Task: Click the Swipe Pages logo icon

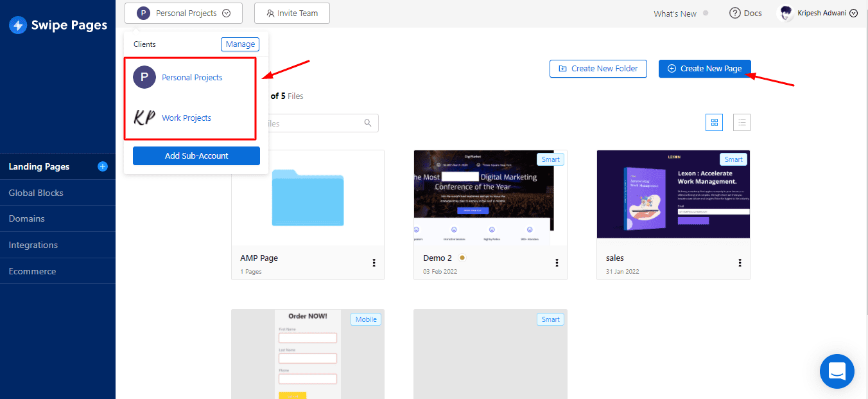Action: (18, 25)
